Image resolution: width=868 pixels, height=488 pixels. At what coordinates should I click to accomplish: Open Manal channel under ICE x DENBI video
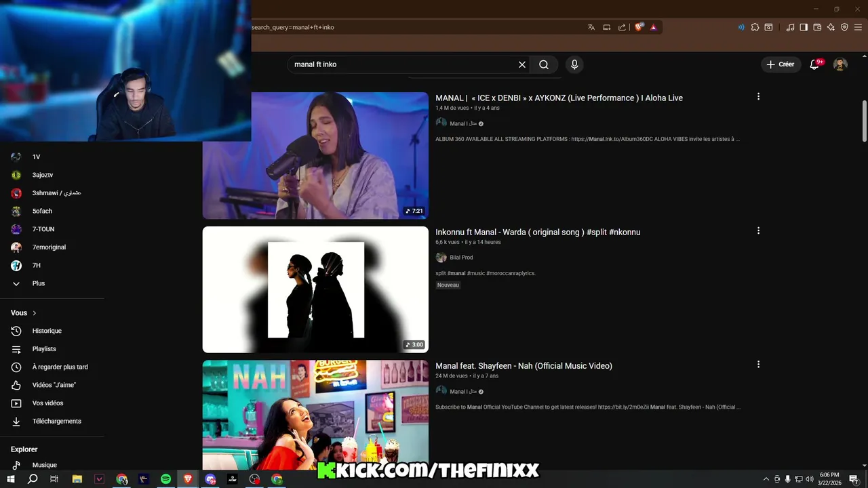tap(463, 123)
